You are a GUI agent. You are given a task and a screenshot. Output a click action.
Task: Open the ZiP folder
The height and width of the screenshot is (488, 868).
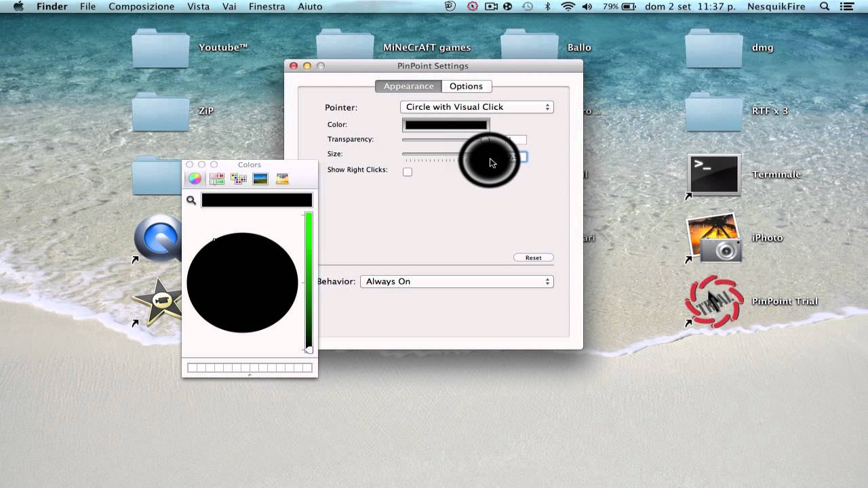click(x=160, y=111)
